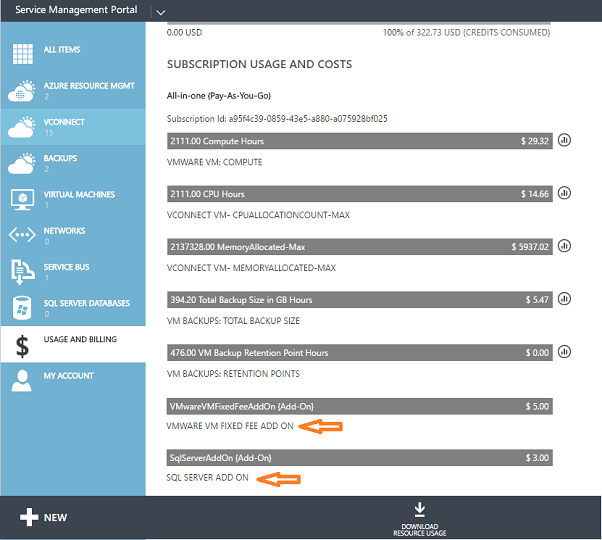
Task: Click VCONNECT VM- CPUALLOCATIONCOUNT-MAX label
Action: click(258, 215)
